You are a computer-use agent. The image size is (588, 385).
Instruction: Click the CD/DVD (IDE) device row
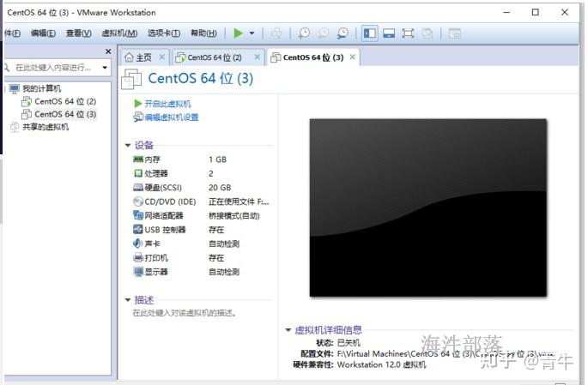202,202
